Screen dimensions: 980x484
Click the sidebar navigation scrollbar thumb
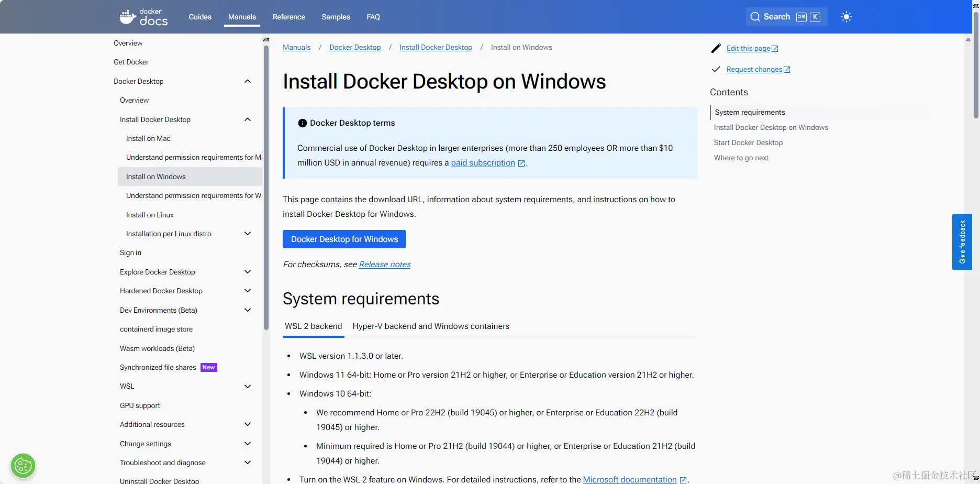266,188
